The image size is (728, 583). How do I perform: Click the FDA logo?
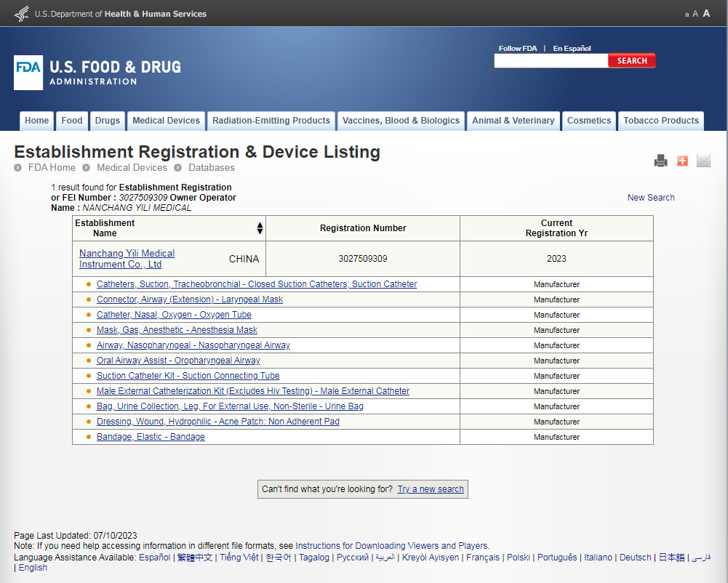click(x=28, y=73)
